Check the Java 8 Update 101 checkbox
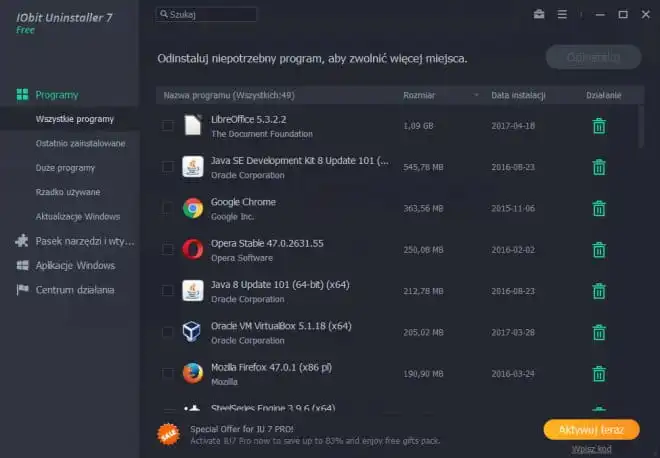The image size is (660, 458). (x=168, y=290)
